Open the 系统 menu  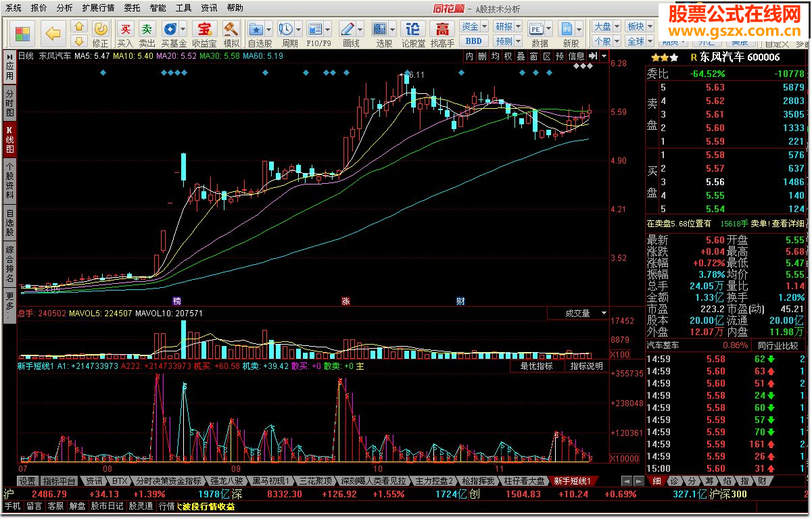click(x=14, y=8)
